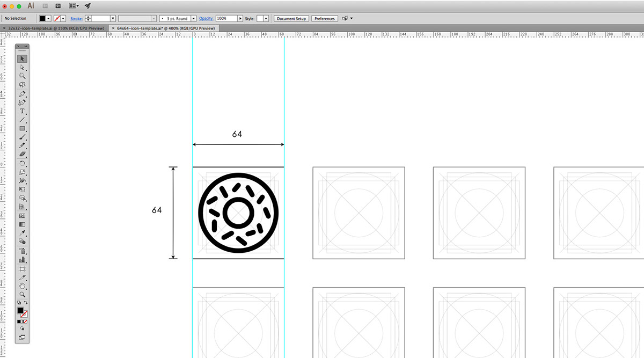Swap fill and stroke colors arrow
The image size is (644, 358).
[x=26, y=303]
